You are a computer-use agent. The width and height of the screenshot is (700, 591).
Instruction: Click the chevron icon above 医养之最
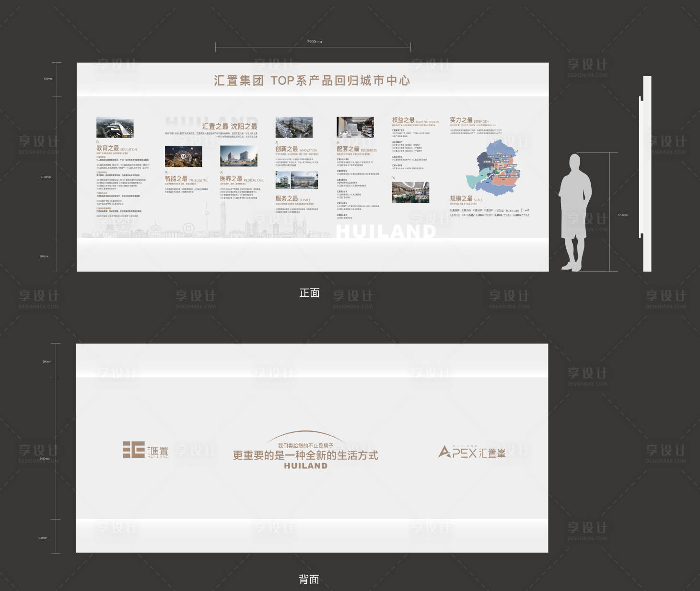tap(222, 172)
